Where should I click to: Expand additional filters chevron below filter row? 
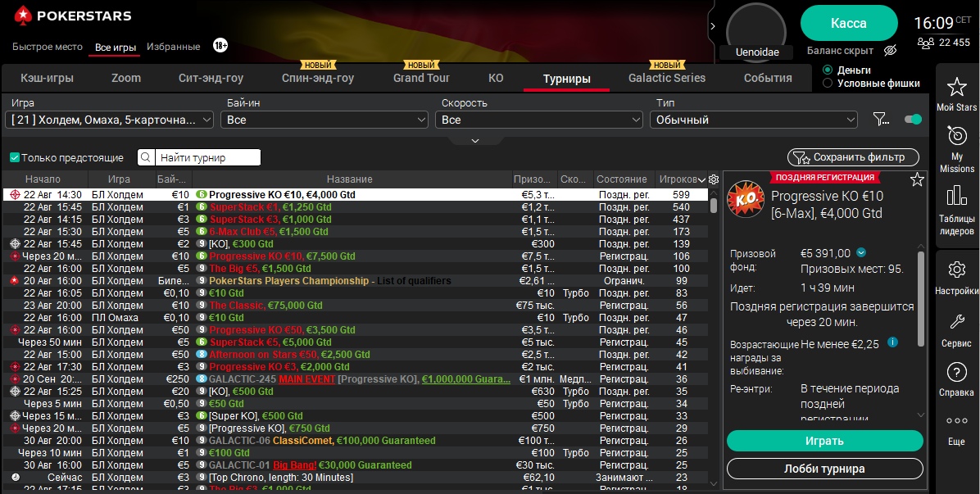tap(475, 141)
